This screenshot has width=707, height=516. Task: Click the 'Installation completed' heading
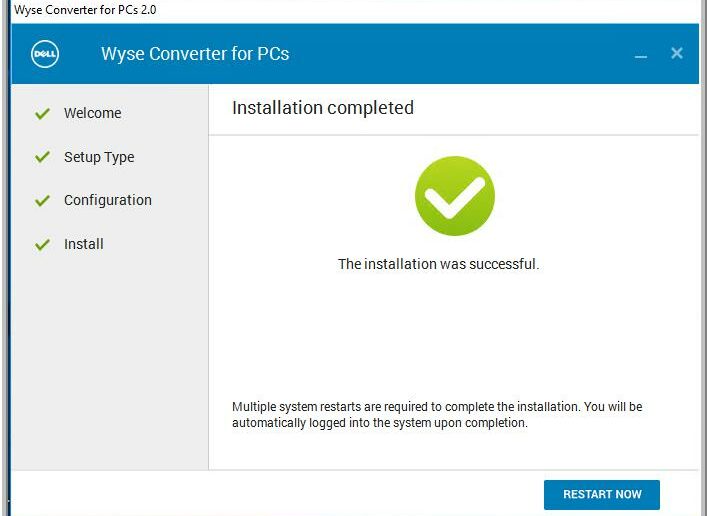[x=323, y=108]
